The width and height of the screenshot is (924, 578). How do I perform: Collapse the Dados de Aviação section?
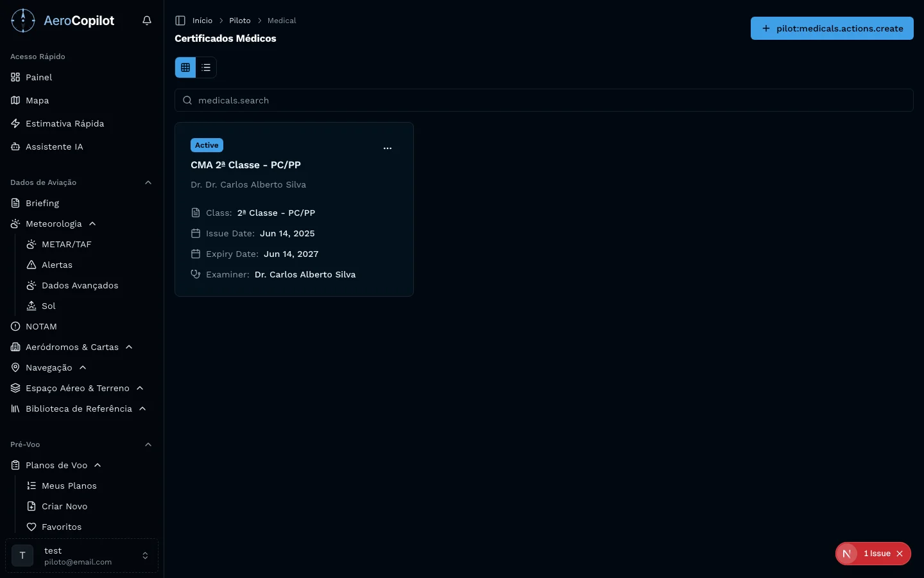[148, 182]
